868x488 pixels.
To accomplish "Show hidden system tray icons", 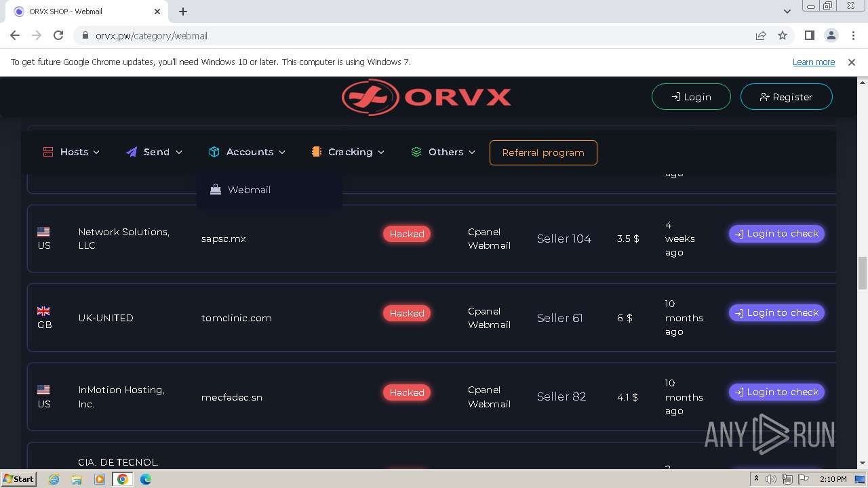I will click(756, 479).
